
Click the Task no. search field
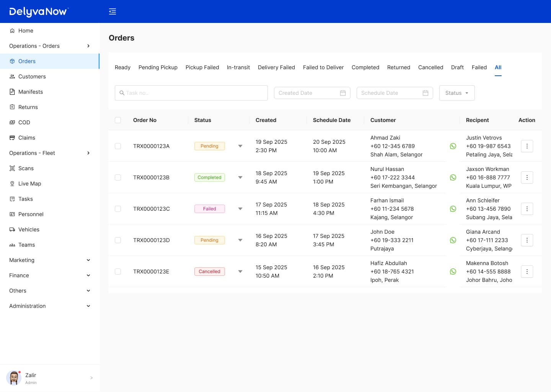[191, 93]
